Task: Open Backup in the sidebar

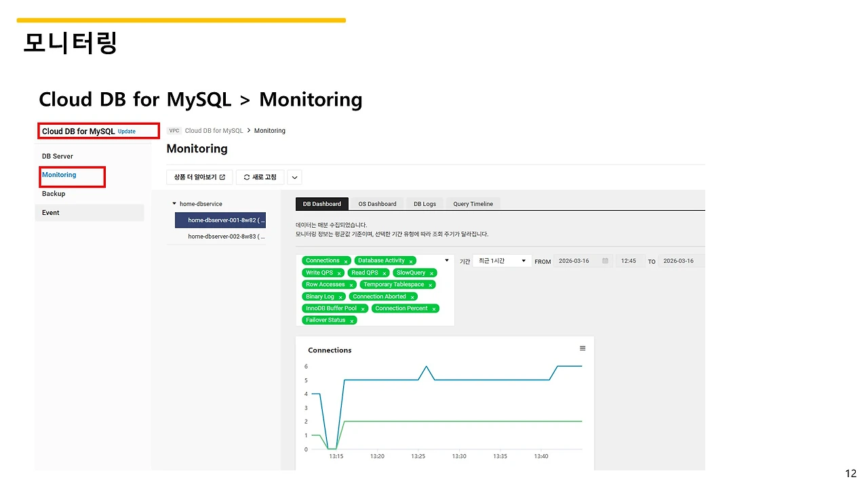Action: click(x=54, y=194)
